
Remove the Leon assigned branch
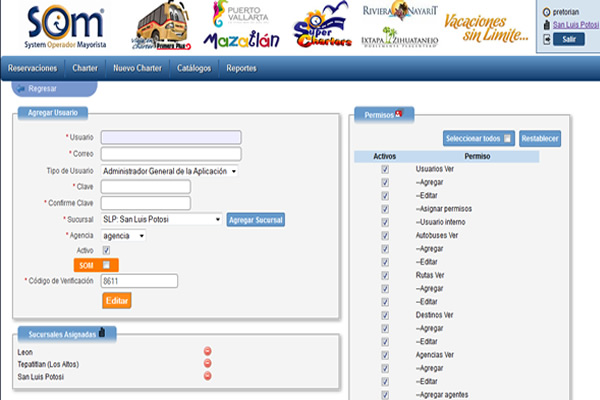(208, 351)
